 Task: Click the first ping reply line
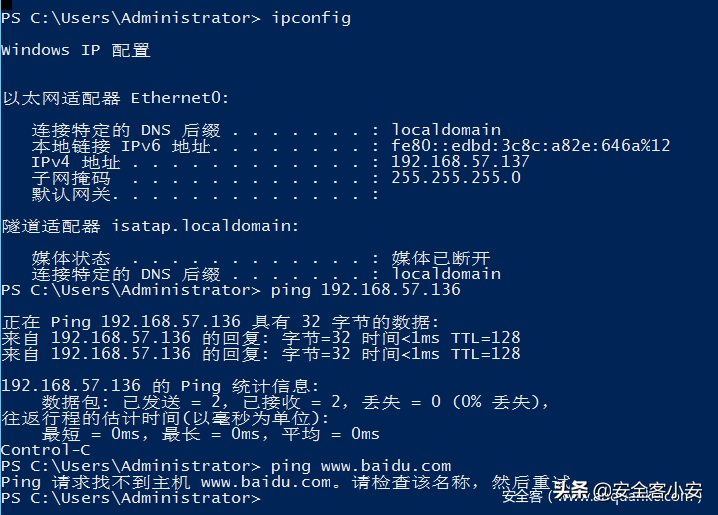click(260, 338)
